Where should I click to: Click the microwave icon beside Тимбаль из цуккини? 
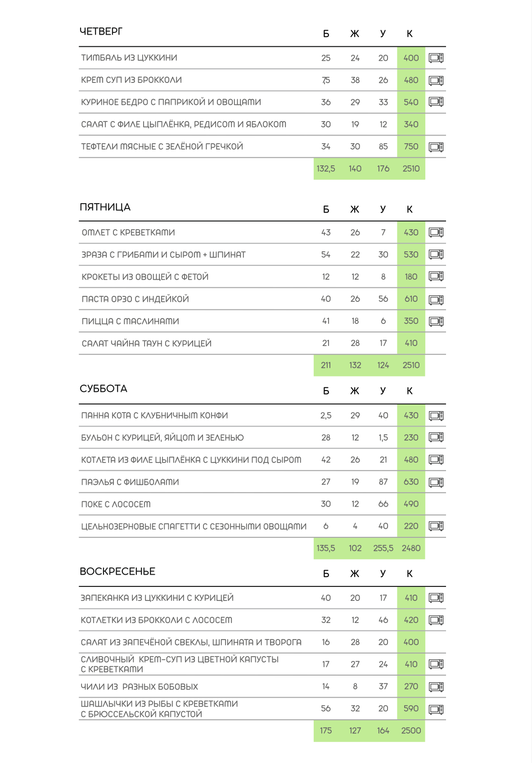pos(436,58)
